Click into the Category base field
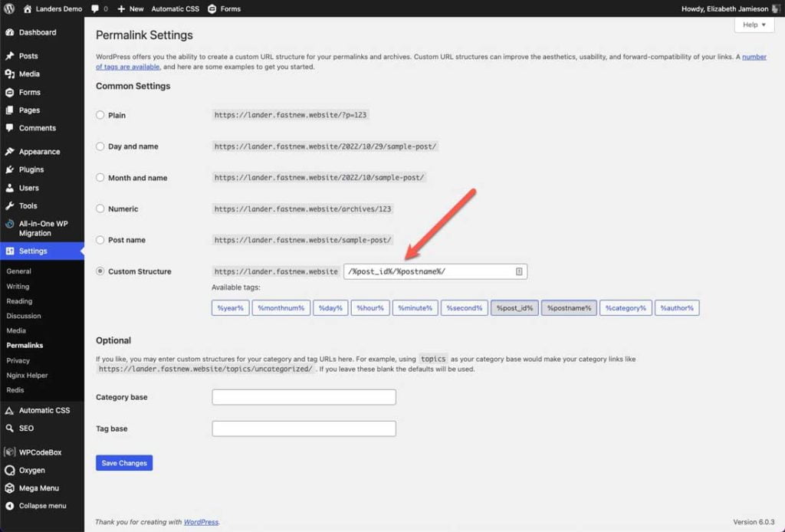 click(x=304, y=397)
